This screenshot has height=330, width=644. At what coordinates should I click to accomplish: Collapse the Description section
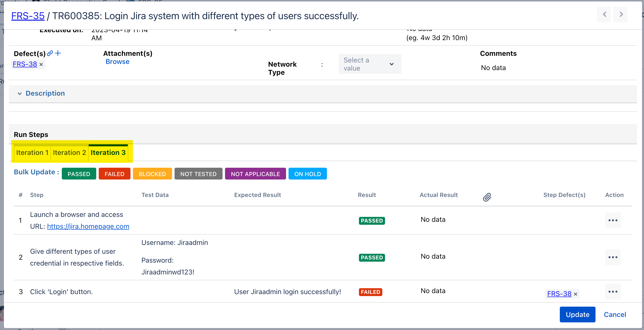coord(20,93)
